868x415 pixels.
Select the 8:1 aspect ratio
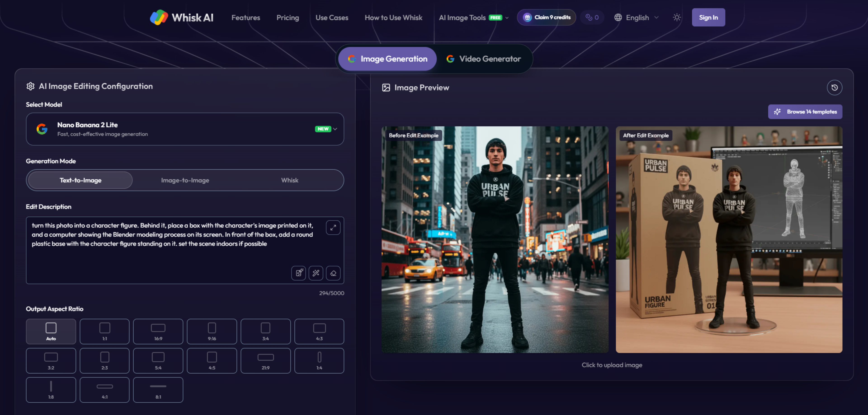[x=158, y=390]
